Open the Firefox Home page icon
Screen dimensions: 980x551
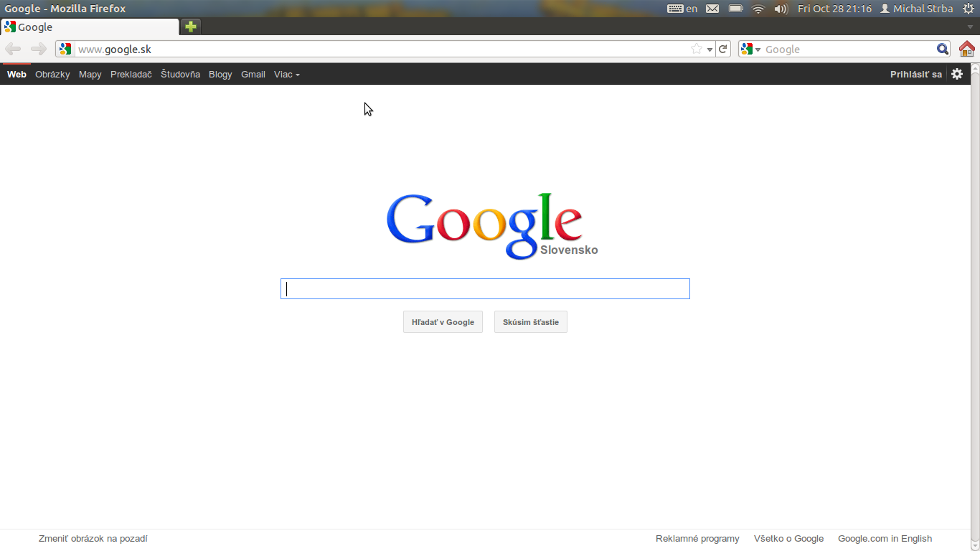(967, 49)
